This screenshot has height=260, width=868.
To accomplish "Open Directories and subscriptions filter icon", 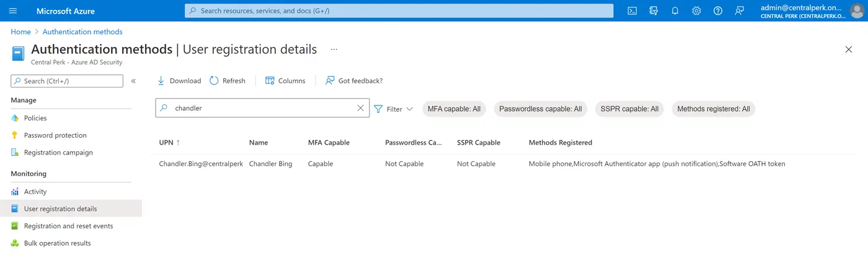I will 653,11.
